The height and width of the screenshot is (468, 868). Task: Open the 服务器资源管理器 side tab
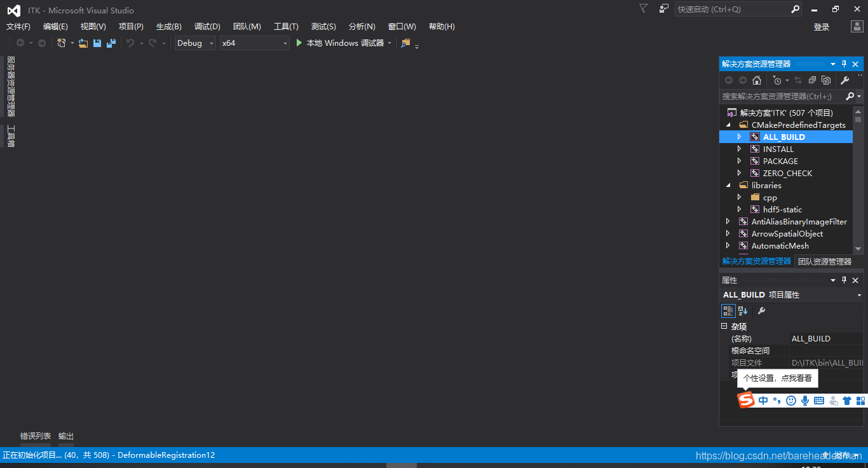[x=11, y=86]
